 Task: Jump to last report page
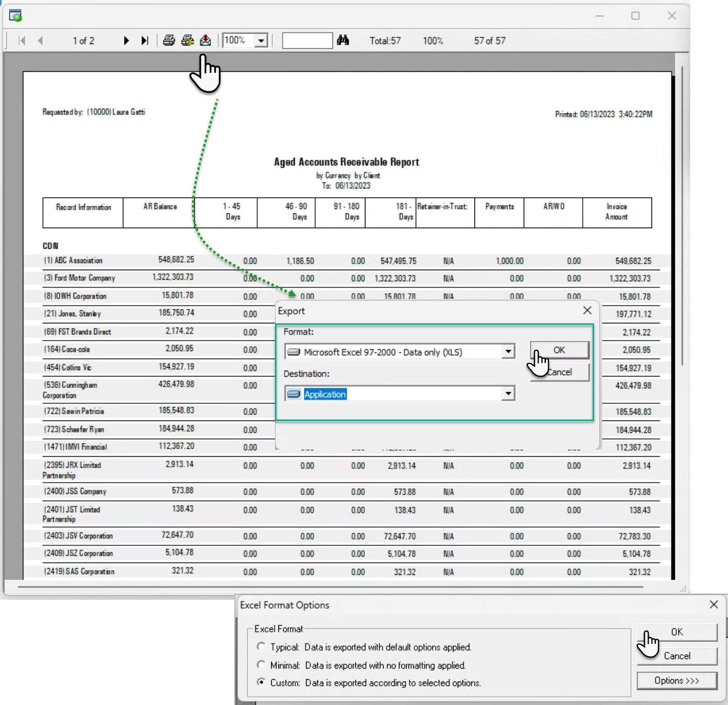pos(144,41)
